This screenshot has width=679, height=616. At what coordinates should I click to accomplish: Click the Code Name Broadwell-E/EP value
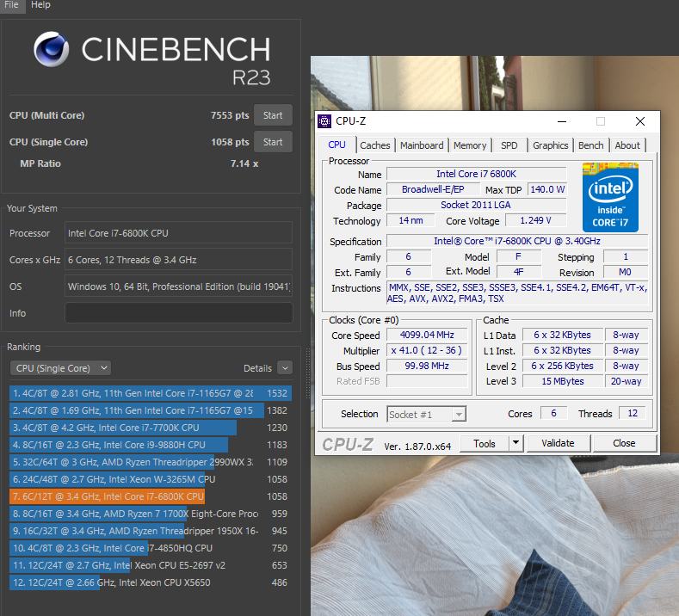point(433,189)
